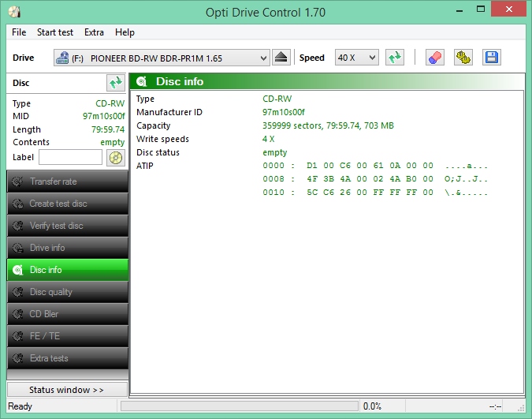The width and height of the screenshot is (532, 419).
Task: Click the Manufacturer ID value 97m10s00f
Action: click(x=284, y=112)
